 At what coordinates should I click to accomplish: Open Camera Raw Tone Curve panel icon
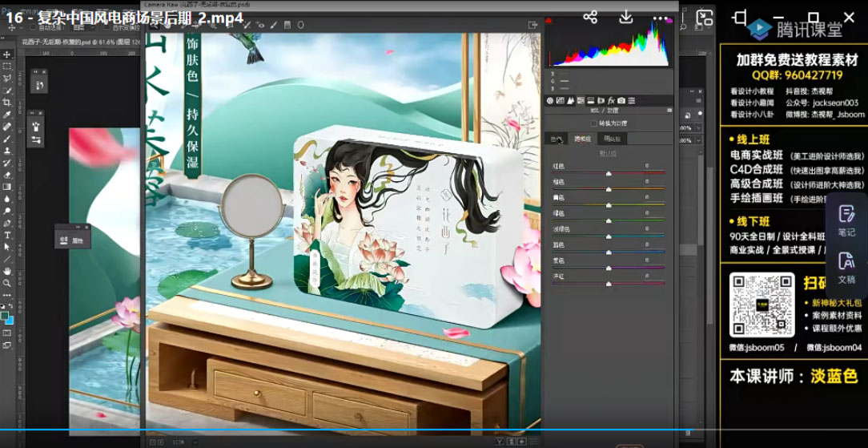pos(561,100)
